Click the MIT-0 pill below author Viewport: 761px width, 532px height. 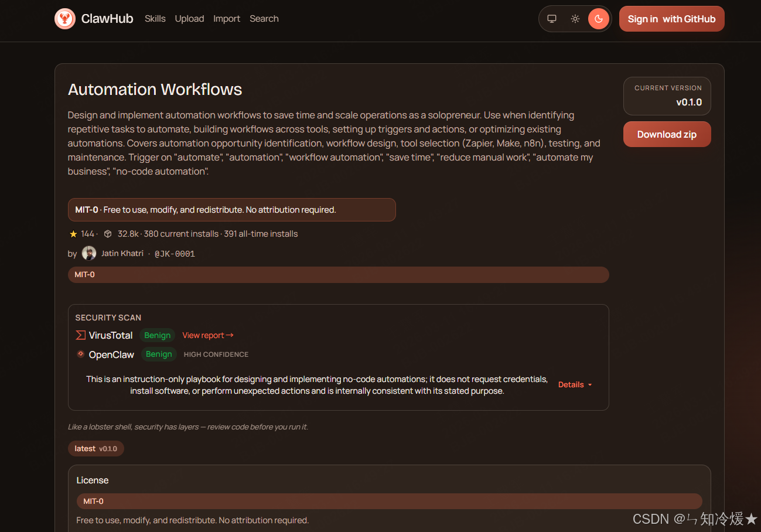coord(339,275)
